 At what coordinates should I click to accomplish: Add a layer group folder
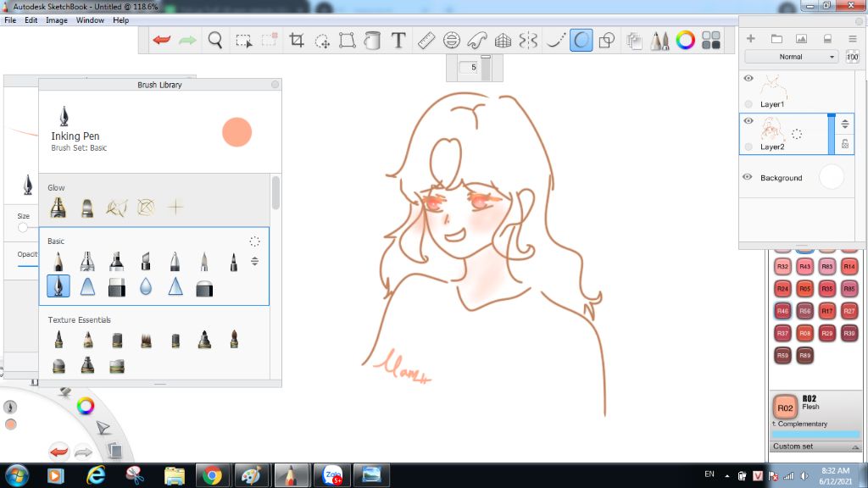pos(776,39)
